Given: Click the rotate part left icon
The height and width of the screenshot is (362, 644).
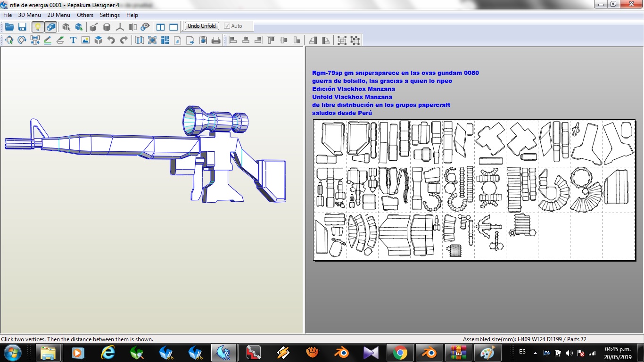Looking at the screenshot, I should [313, 40].
